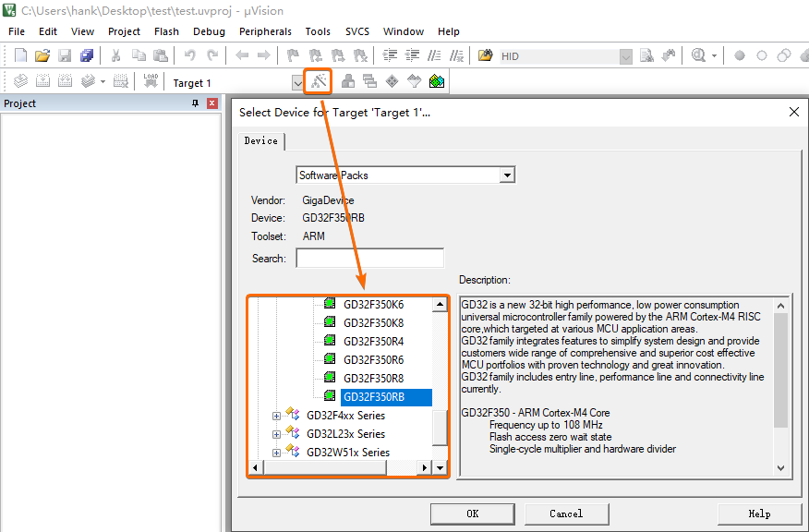The image size is (809, 532).
Task: Click the Redo toolbar icon
Action: click(x=212, y=55)
